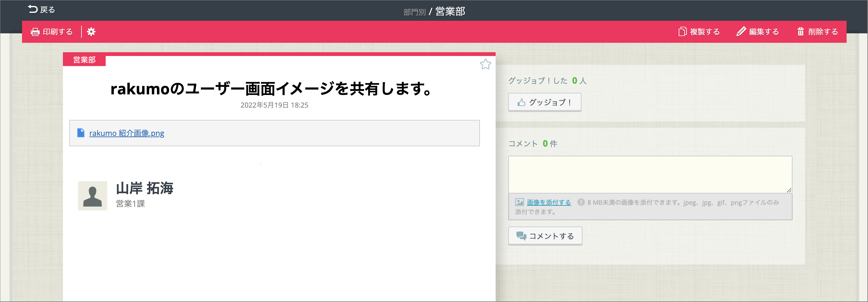Image resolution: width=868 pixels, height=302 pixels.
Task: Click the コメント 0 件 heading
Action: coord(532,143)
